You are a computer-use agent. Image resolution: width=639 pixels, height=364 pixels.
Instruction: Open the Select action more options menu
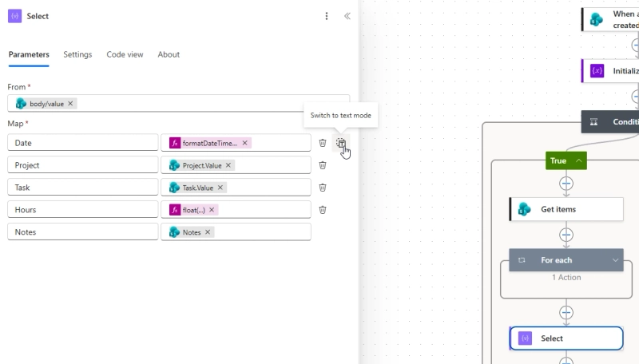[327, 16]
